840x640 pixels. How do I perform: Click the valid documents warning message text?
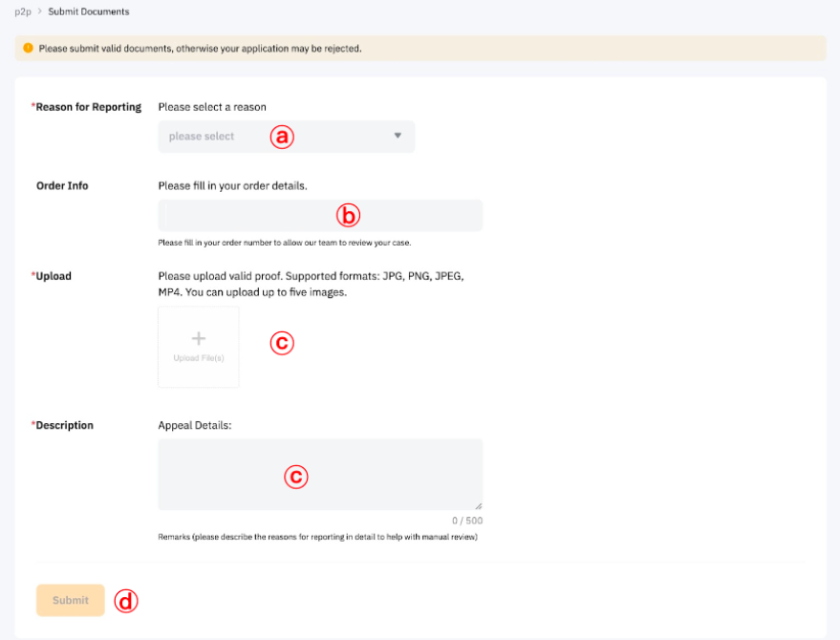point(200,48)
